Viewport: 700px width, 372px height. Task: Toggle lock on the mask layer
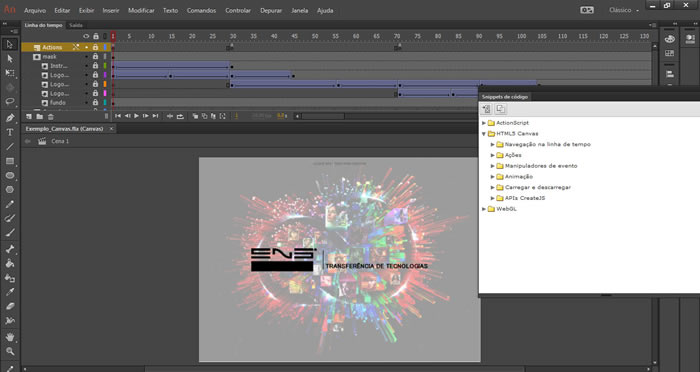tap(95, 57)
